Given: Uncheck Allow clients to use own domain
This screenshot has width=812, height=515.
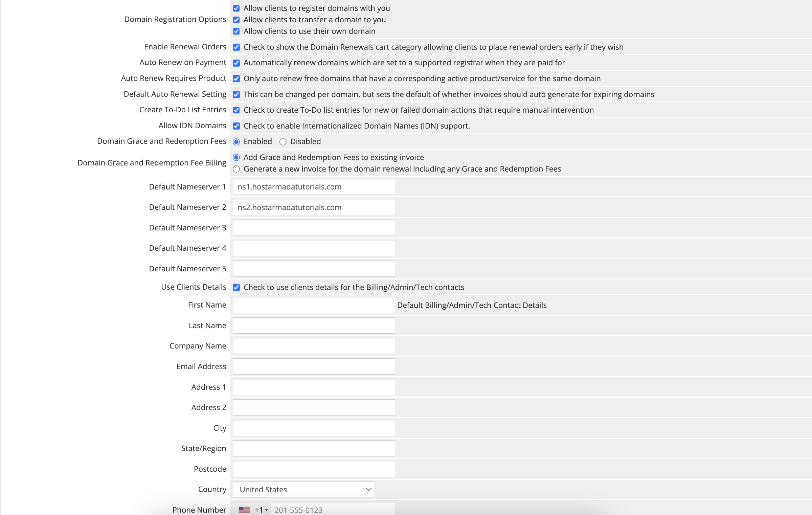Looking at the screenshot, I should pos(236,31).
